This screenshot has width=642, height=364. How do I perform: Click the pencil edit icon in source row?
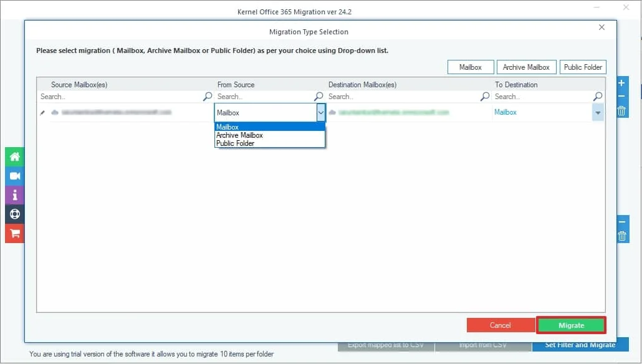click(x=42, y=113)
